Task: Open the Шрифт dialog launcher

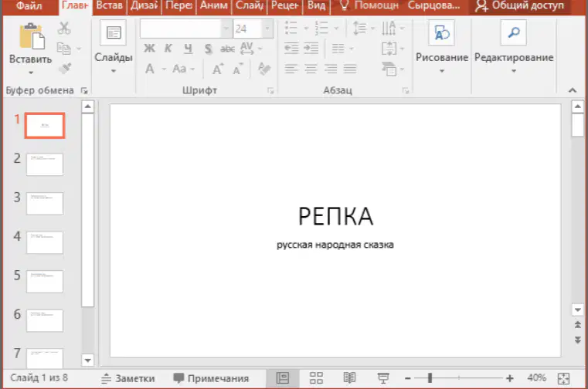Action: click(270, 91)
